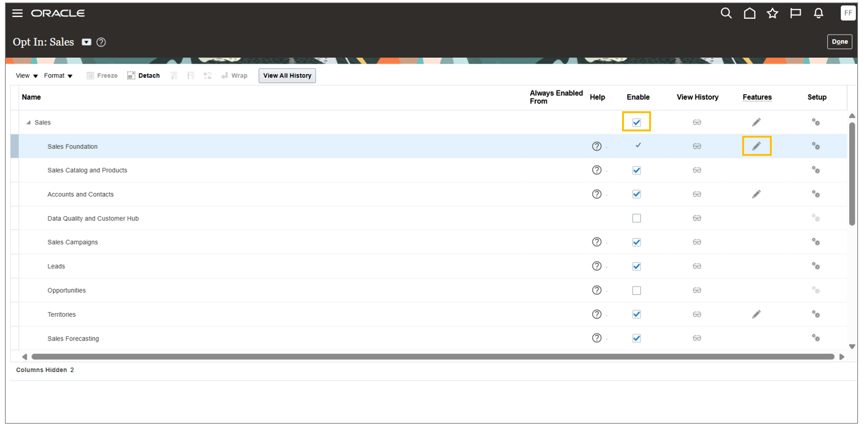This screenshot has width=868, height=428.
Task: Select the Opportunities row name
Action: 66,290
